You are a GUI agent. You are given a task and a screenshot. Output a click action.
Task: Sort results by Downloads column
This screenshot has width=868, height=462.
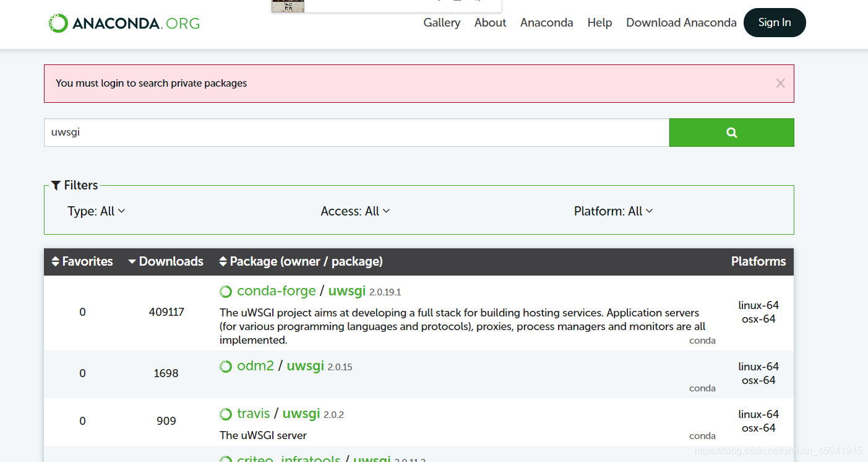coord(166,261)
